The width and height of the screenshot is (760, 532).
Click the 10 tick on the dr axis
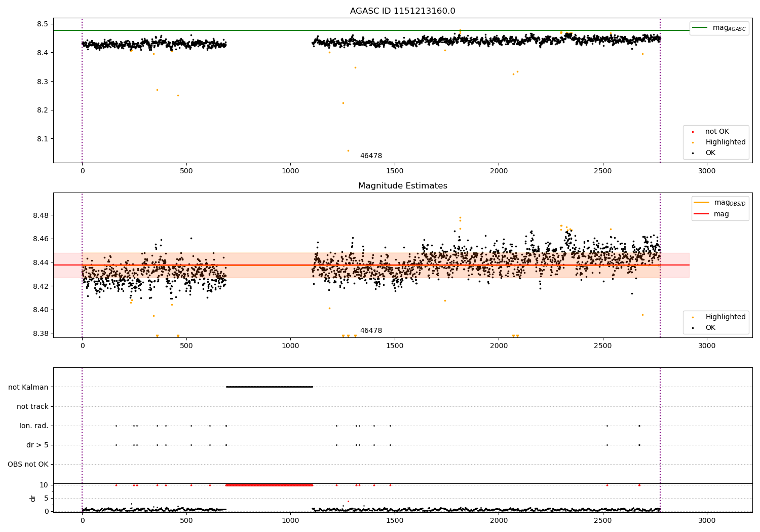click(44, 485)
